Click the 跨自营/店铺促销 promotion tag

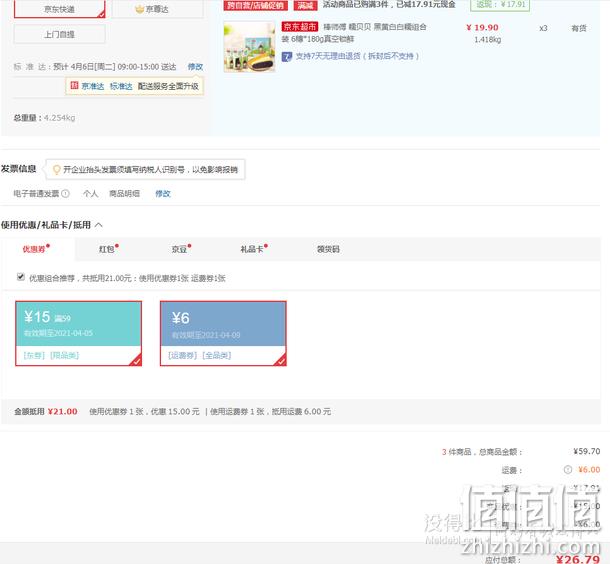[x=256, y=5]
